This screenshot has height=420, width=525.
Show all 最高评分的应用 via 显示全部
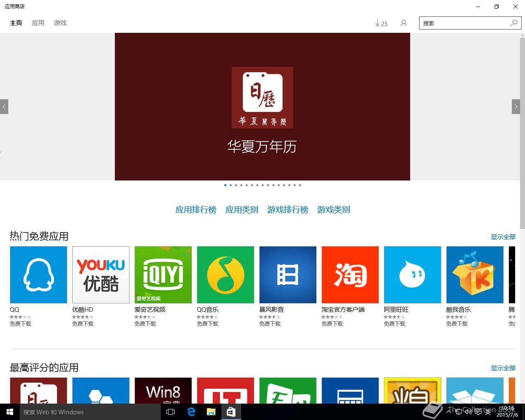click(x=503, y=368)
